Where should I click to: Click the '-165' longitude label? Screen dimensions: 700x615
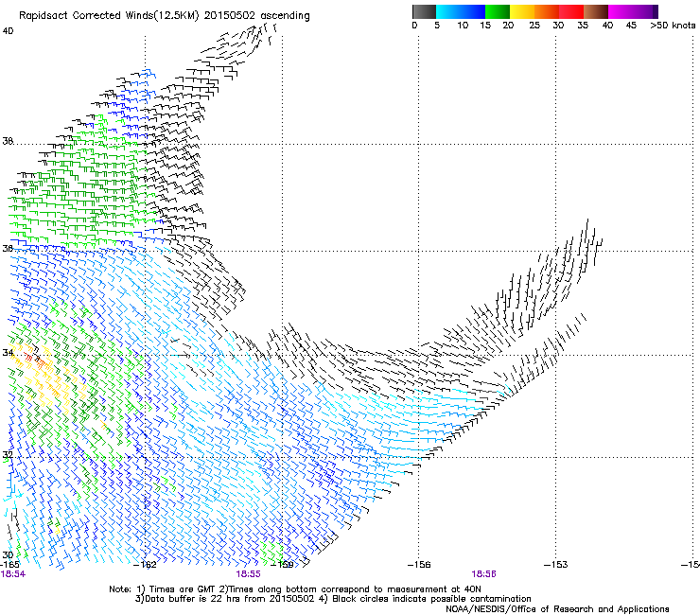(x=9, y=565)
